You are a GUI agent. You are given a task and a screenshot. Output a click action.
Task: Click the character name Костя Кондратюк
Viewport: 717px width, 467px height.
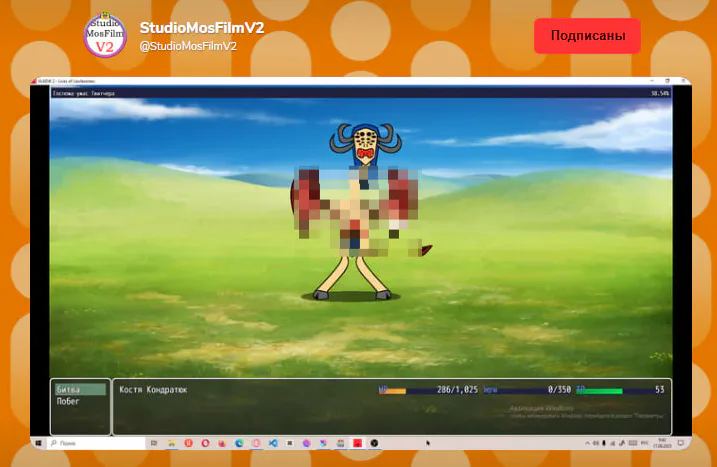pyautogui.click(x=153, y=390)
